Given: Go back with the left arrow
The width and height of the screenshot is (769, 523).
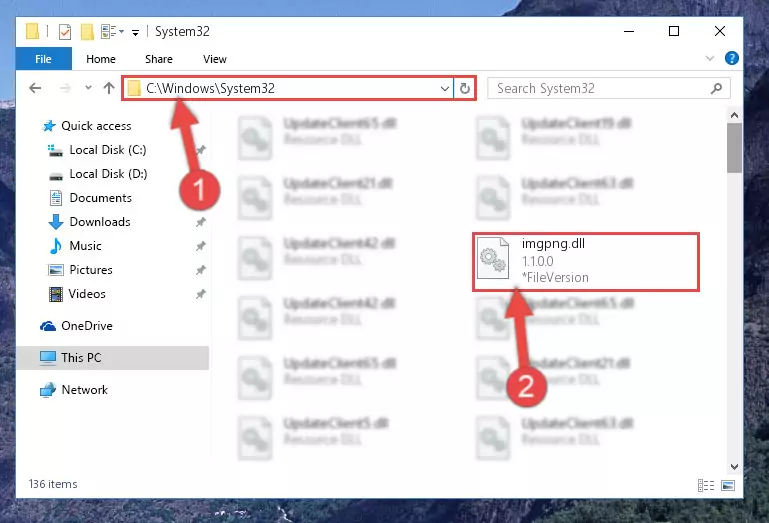Looking at the screenshot, I should coord(35,88).
